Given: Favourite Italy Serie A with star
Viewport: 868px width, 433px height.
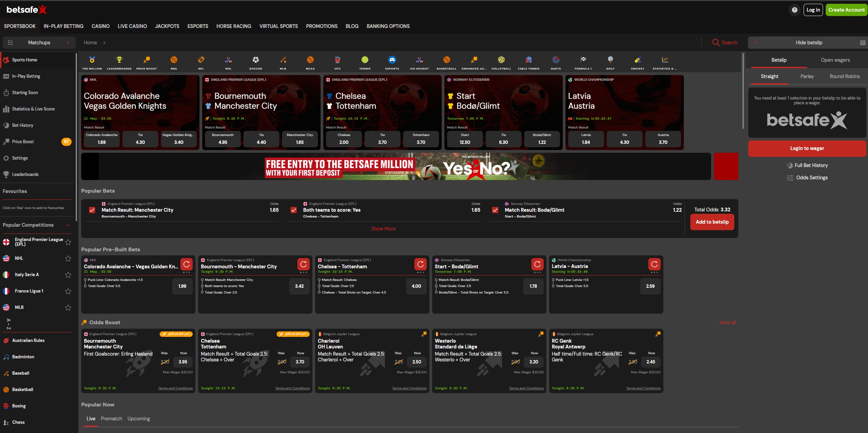Looking at the screenshot, I should click(68, 275).
